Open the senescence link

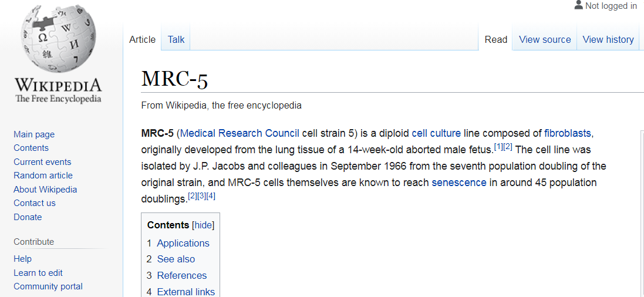tap(458, 183)
